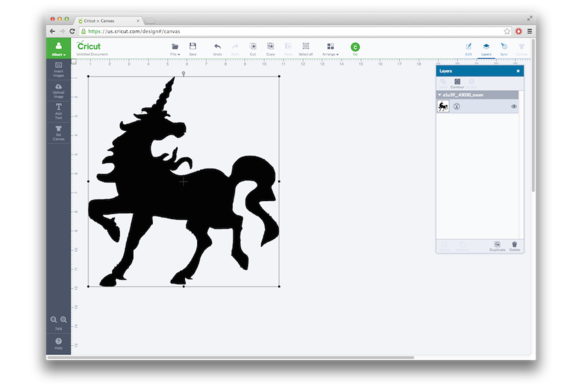Choose Select All in the toolbar

point(306,48)
